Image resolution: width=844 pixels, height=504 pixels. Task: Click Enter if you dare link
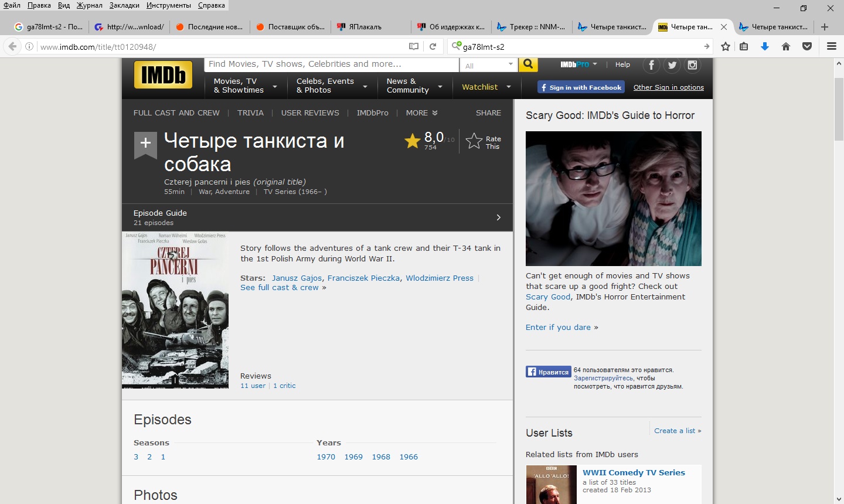[558, 327]
